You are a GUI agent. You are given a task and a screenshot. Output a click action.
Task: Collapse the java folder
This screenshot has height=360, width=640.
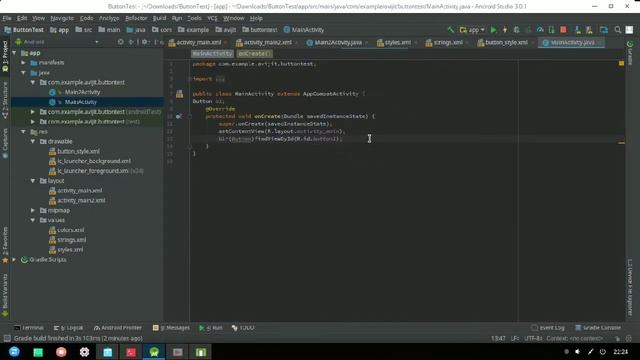24,73
